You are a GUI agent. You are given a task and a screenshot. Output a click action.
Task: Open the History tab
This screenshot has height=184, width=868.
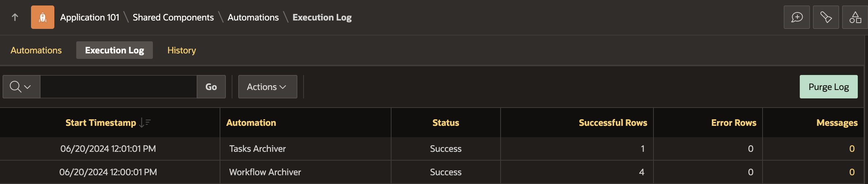[181, 50]
